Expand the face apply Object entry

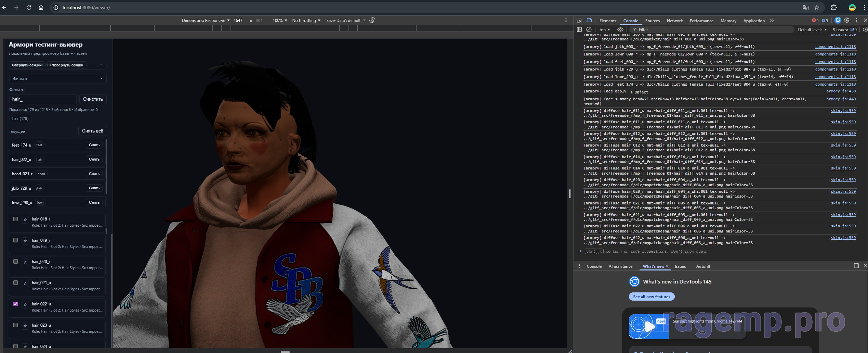[632, 92]
